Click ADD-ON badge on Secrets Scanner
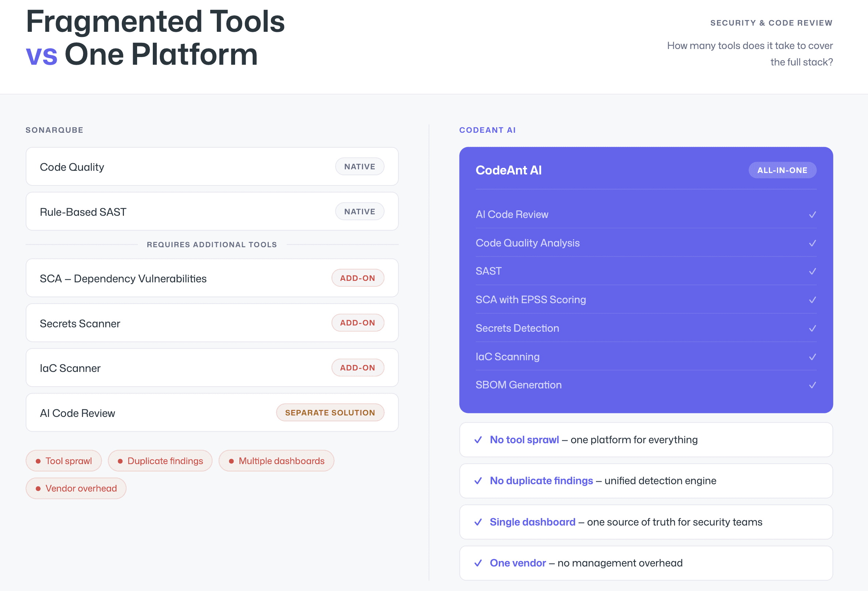868x591 pixels. 358,323
